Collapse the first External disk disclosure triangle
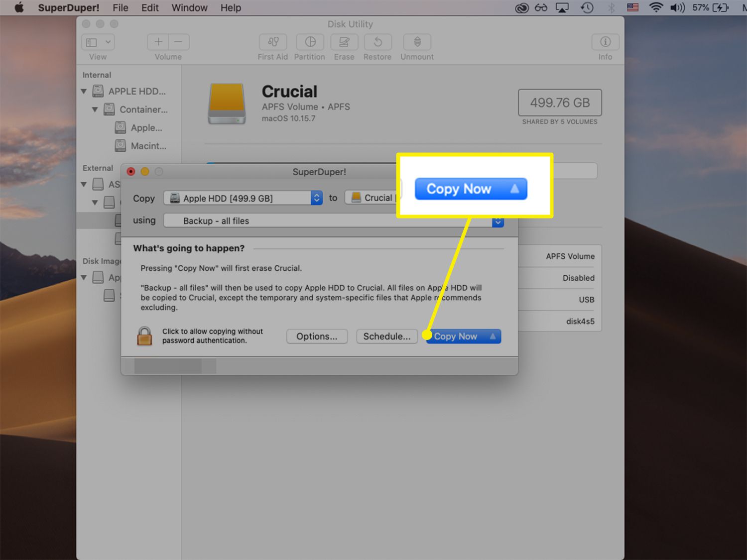The image size is (747, 560). click(x=84, y=184)
